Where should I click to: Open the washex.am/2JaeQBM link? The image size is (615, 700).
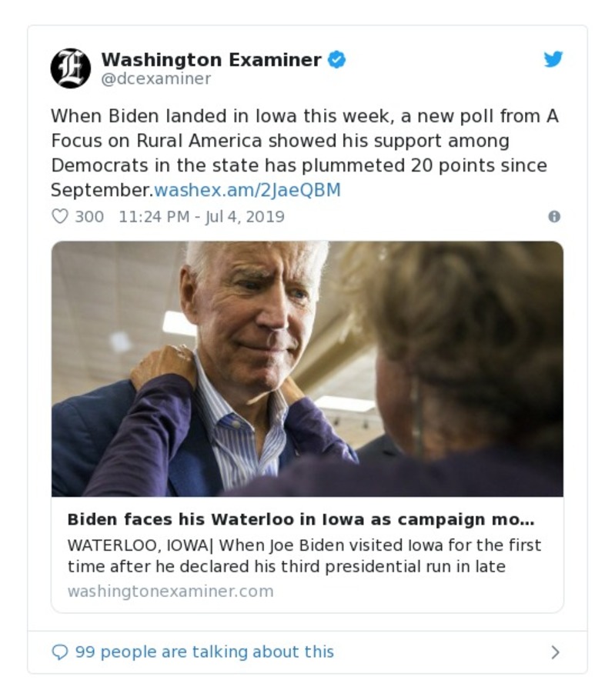pyautogui.click(x=249, y=187)
